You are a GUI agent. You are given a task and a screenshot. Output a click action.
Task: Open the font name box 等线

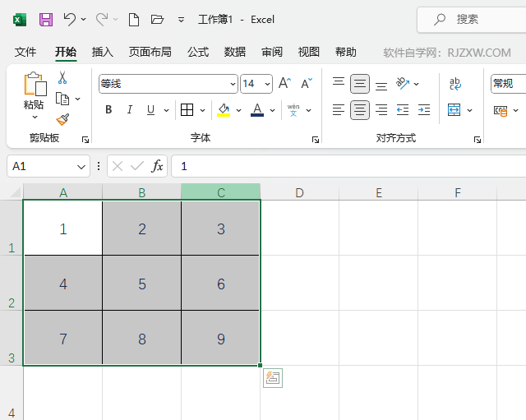[168, 84]
